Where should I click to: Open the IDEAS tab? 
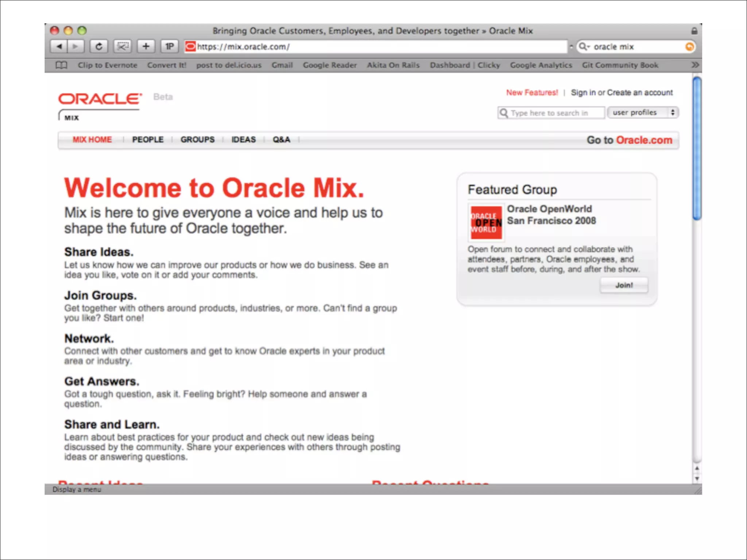(x=244, y=140)
